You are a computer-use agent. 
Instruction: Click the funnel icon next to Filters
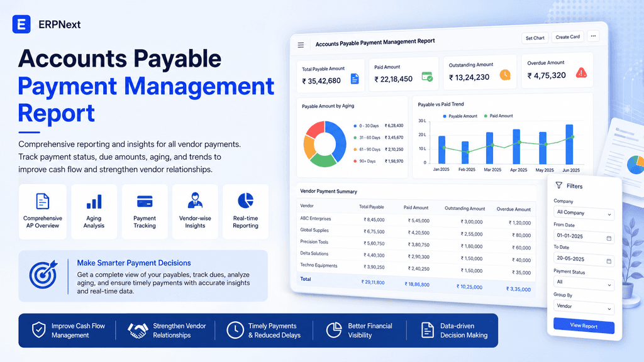[x=559, y=185]
